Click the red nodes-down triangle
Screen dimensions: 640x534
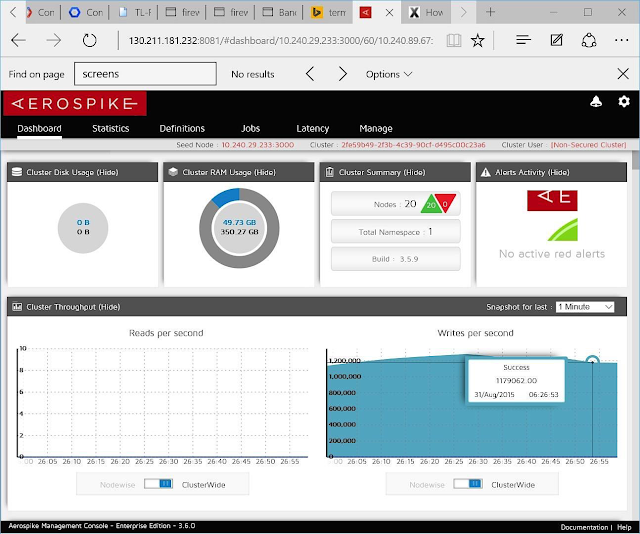click(445, 203)
